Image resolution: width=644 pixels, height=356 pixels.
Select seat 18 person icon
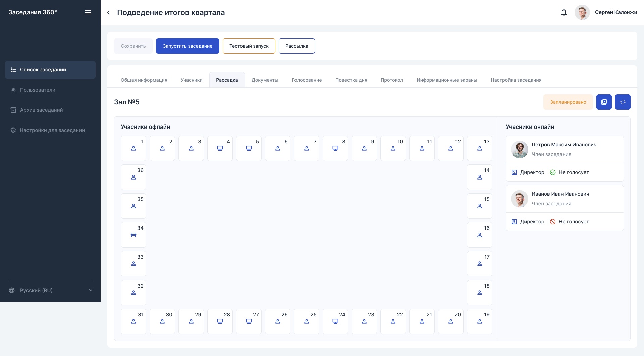[480, 293]
